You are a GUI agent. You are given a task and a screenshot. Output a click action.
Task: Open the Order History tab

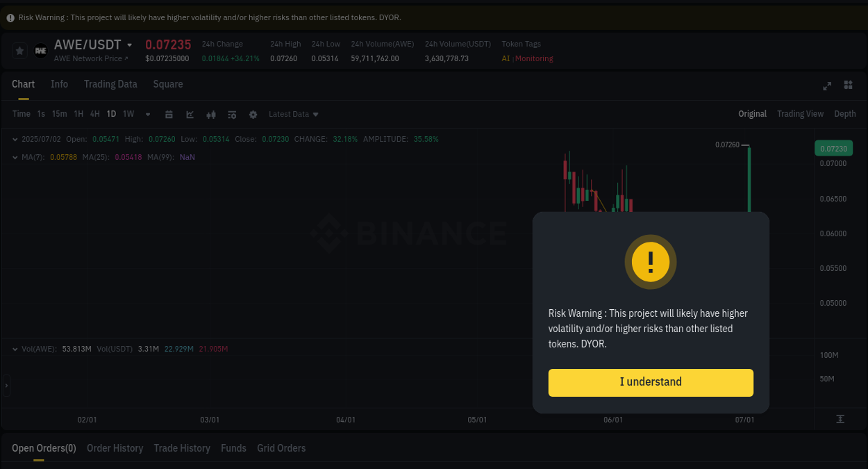115,448
